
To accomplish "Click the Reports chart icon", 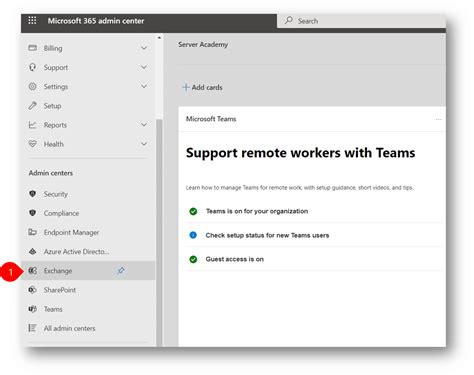I will [32, 125].
